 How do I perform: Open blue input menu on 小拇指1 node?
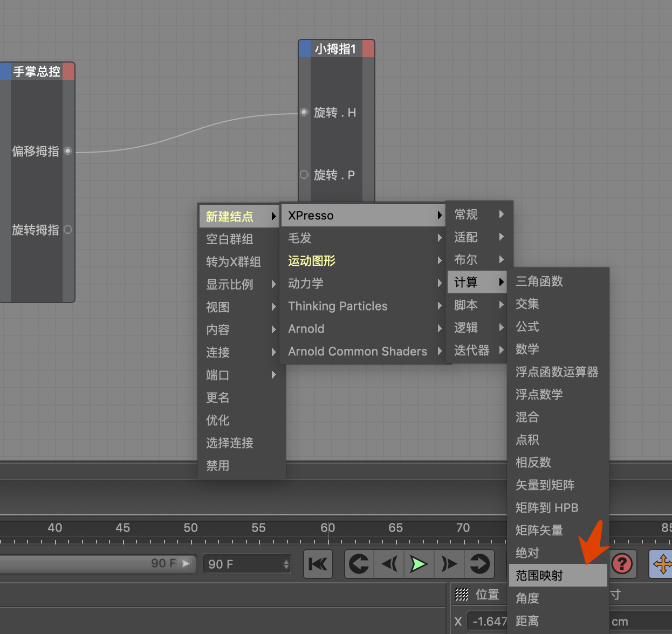[305, 49]
